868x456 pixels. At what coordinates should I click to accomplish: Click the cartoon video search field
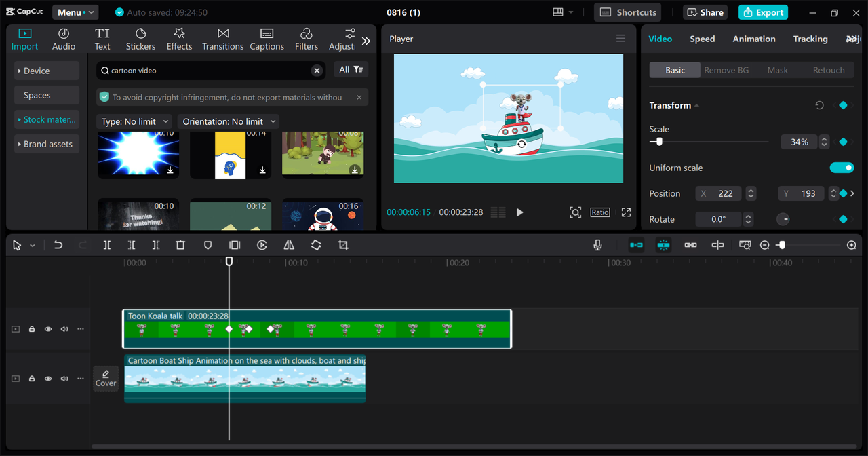coord(210,70)
